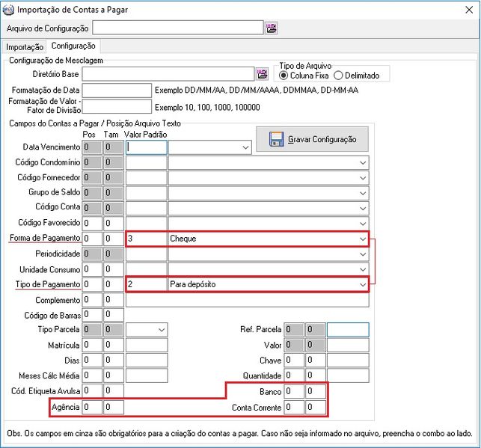Expand the Forma de Pagamento dropdown
481x448 pixels.
(363, 239)
